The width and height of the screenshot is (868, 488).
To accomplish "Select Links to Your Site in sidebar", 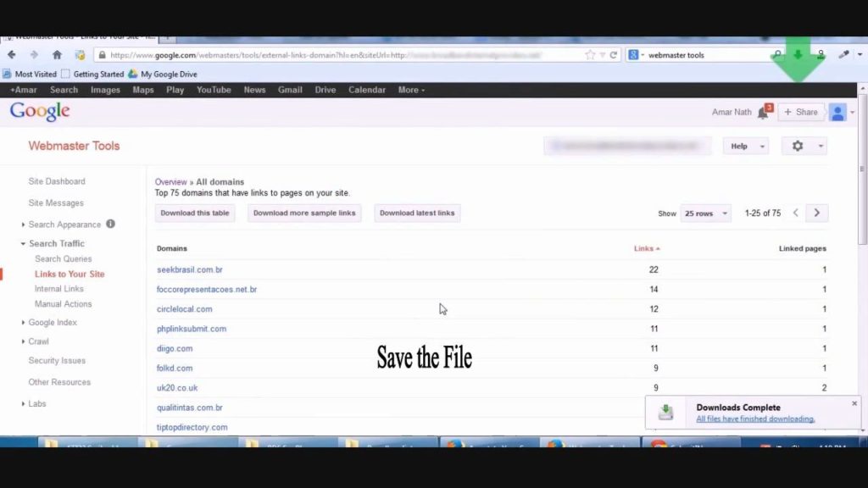I will tap(70, 274).
